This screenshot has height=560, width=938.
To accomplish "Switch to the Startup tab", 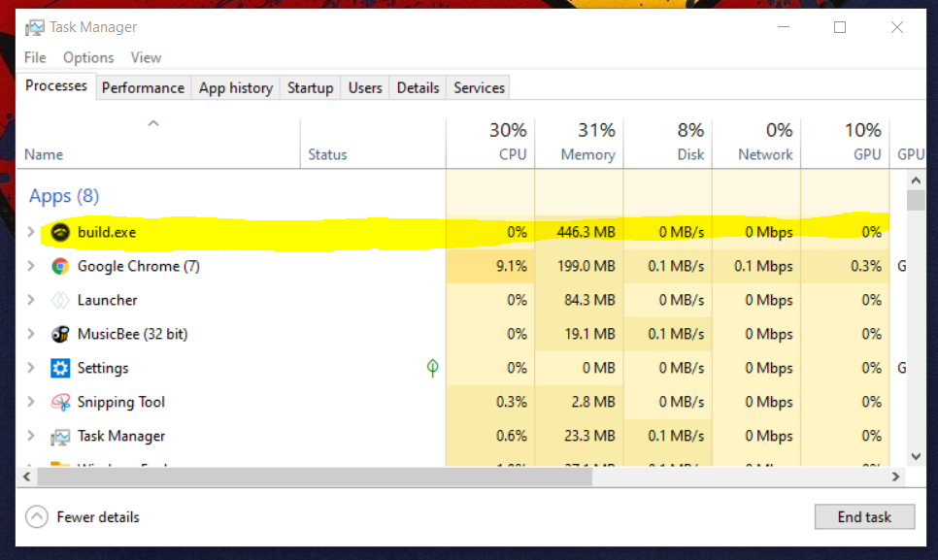I will point(310,88).
